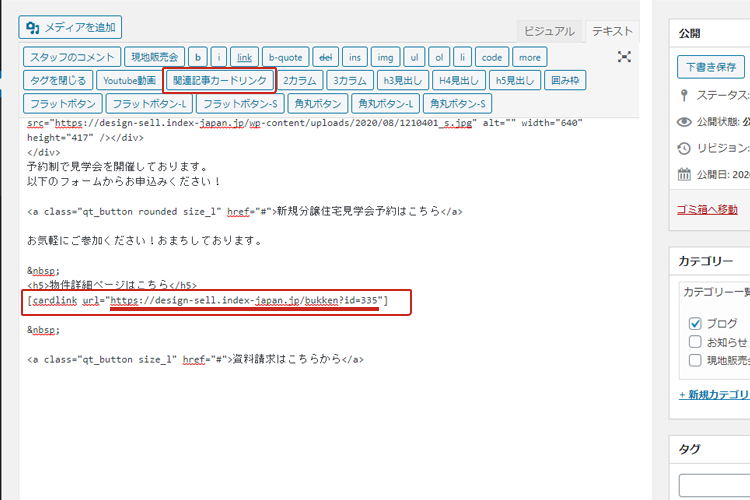The width and height of the screenshot is (750, 500).
Task: Insert a link tag
Action: click(245, 57)
